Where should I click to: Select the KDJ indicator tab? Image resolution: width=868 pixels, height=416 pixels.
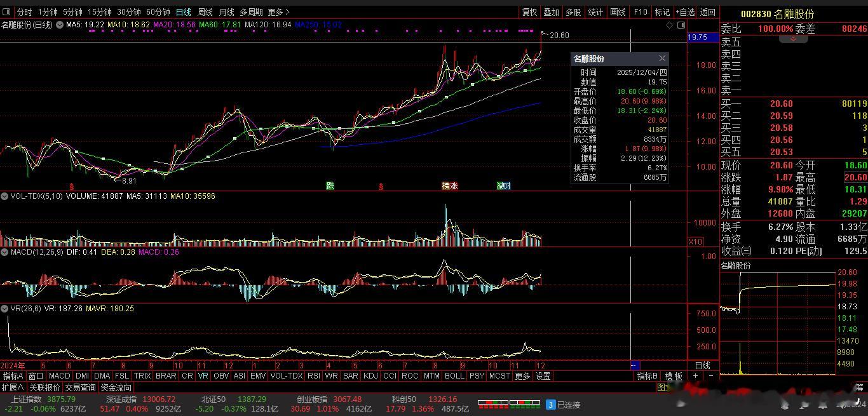pos(370,376)
